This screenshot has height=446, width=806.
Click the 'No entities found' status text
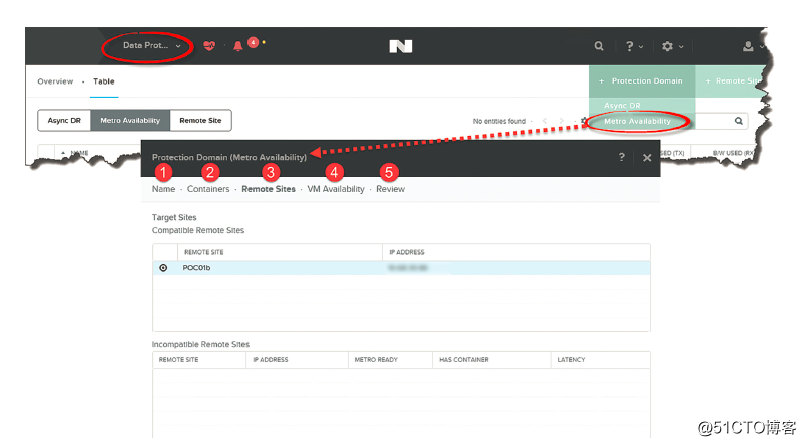pyautogui.click(x=499, y=121)
